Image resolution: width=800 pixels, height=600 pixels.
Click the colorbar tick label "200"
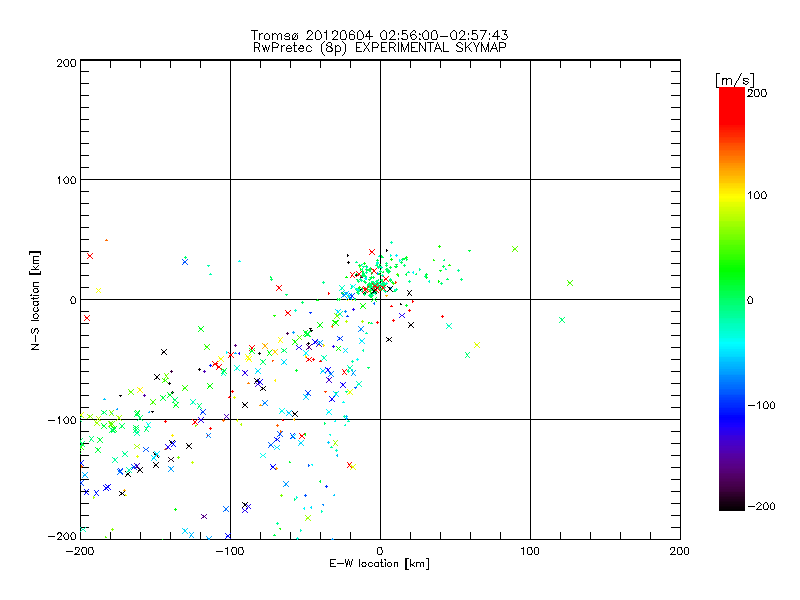[757, 93]
